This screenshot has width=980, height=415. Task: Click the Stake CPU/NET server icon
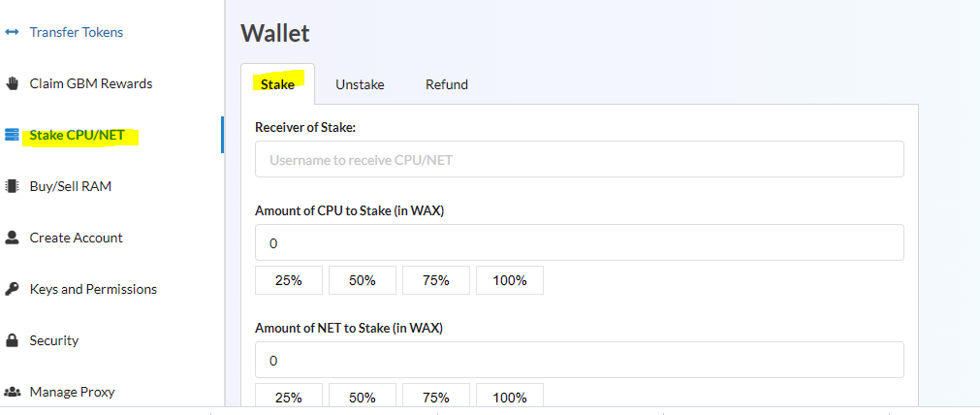pos(13,135)
